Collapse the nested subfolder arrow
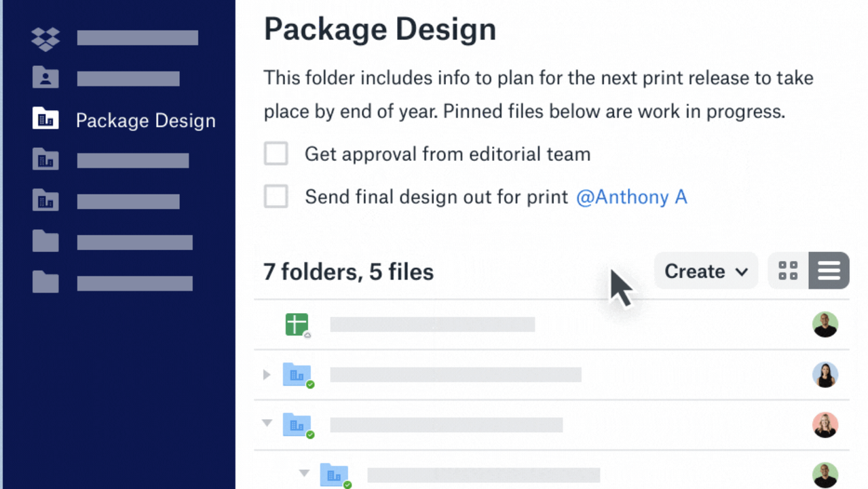Image resolution: width=868 pixels, height=489 pixels. click(304, 473)
